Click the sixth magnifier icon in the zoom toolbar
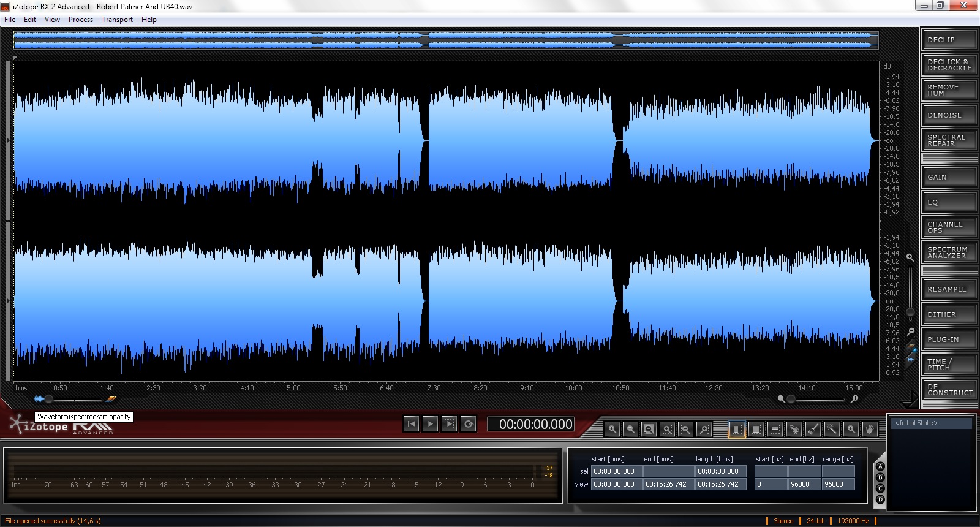Viewport: 980px width, 527px height. [x=704, y=430]
